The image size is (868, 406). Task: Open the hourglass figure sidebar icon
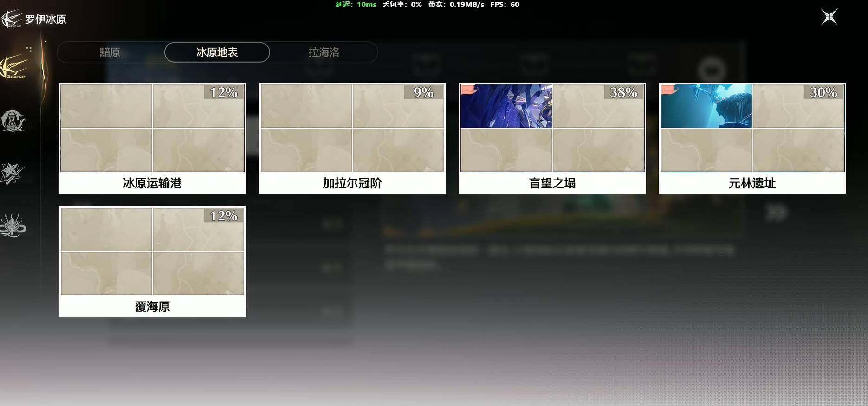[13, 121]
